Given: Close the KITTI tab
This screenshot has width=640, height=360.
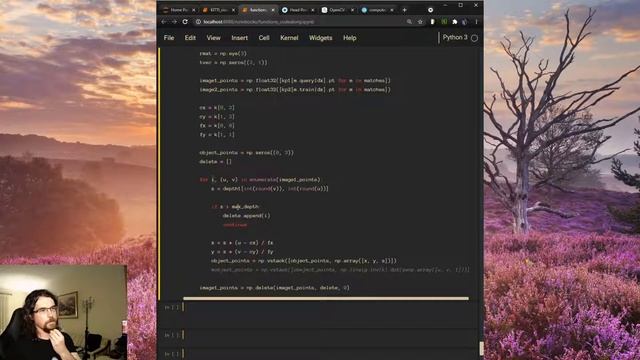Looking at the screenshot, I should (x=233, y=10).
